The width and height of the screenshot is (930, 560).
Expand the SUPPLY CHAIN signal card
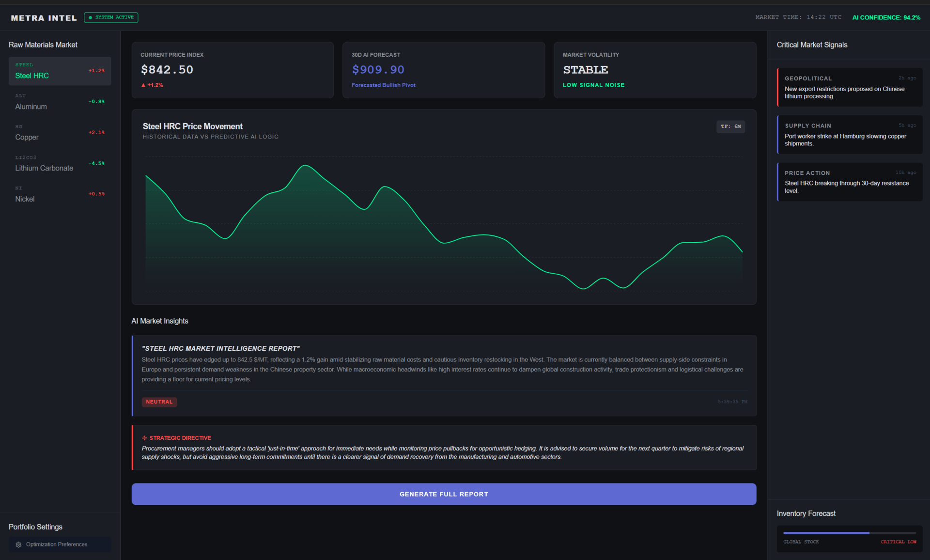[x=850, y=135]
